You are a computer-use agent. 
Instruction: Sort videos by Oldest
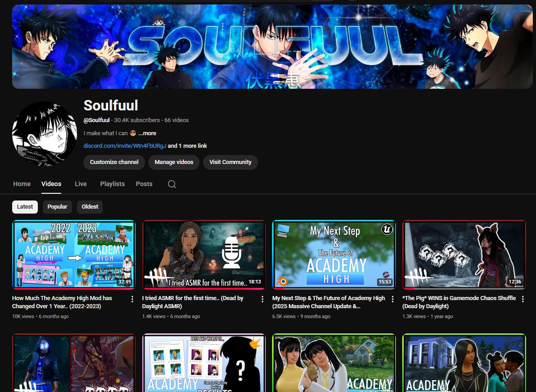(90, 207)
